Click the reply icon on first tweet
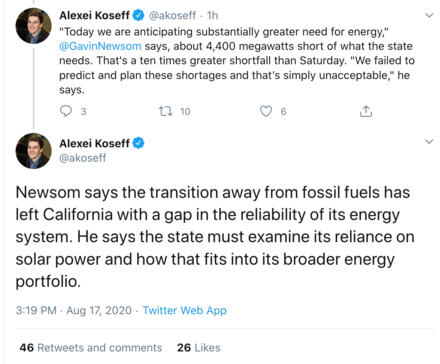 tap(66, 111)
